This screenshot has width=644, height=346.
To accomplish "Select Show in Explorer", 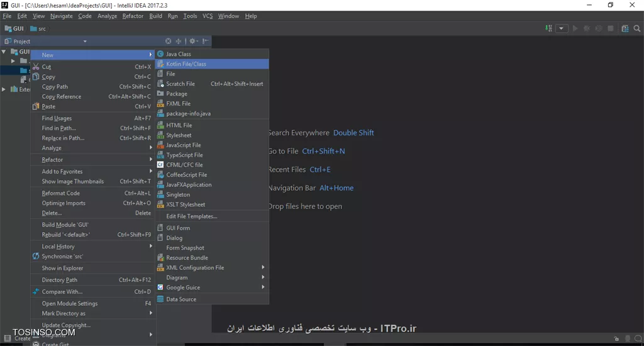I will (x=92, y=268).
